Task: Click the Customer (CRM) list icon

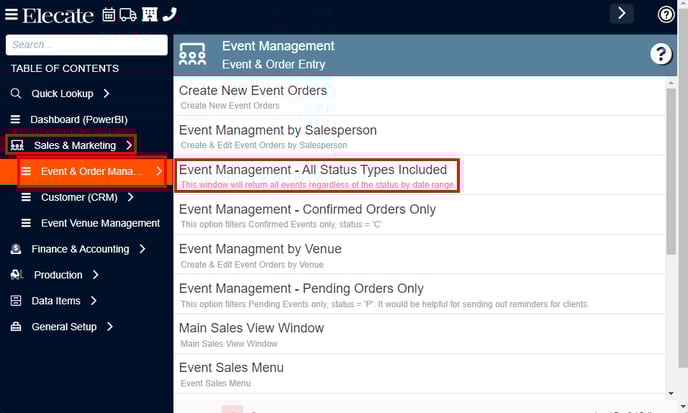Action: 26,197
